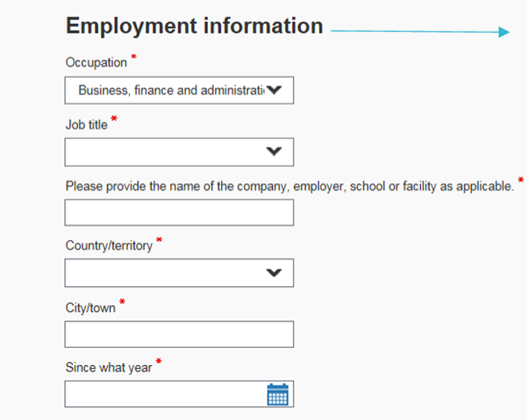Screen dimensions: 526x420
Task: Focus the company or employer name field
Action: pyautogui.click(x=178, y=212)
